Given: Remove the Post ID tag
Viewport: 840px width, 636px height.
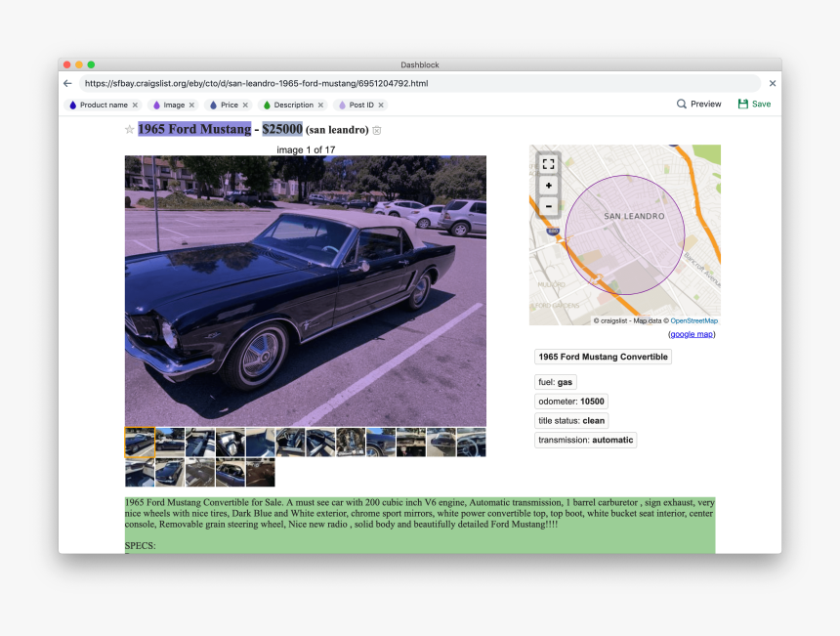Looking at the screenshot, I should pyautogui.click(x=381, y=105).
